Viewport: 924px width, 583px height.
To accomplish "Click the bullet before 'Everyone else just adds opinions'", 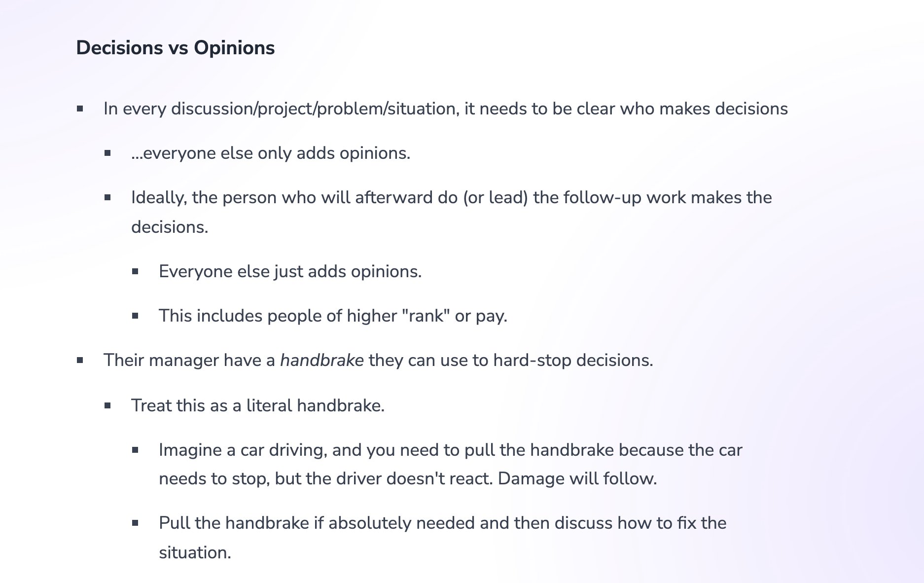I will [x=135, y=271].
